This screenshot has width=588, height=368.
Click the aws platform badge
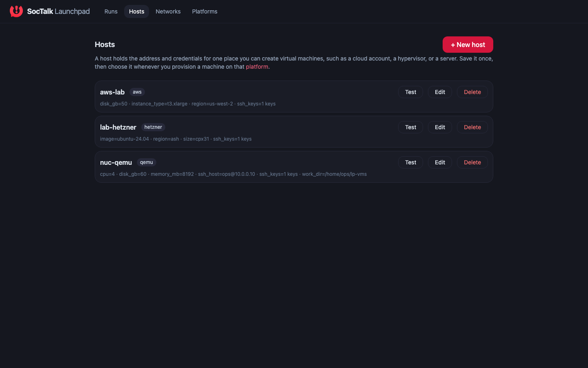tap(137, 92)
